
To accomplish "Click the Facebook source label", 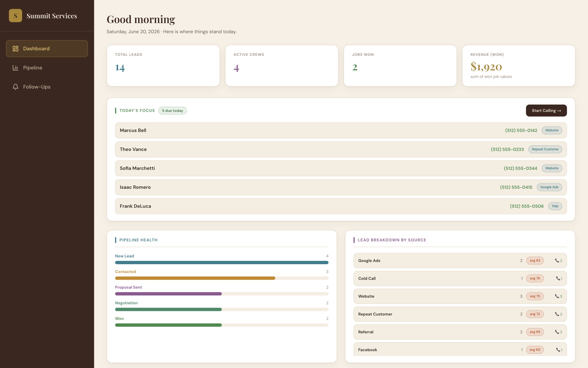I will (x=367, y=350).
